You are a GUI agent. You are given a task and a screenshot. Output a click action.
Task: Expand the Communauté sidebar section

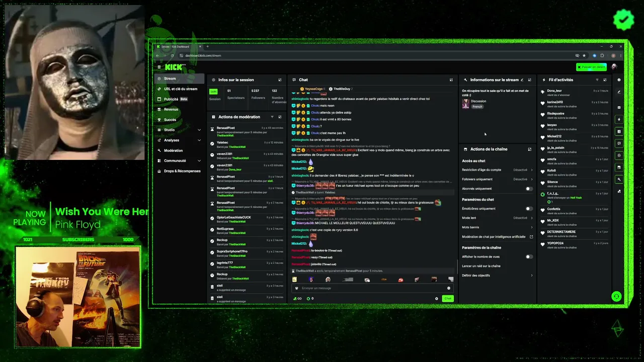coord(179,160)
